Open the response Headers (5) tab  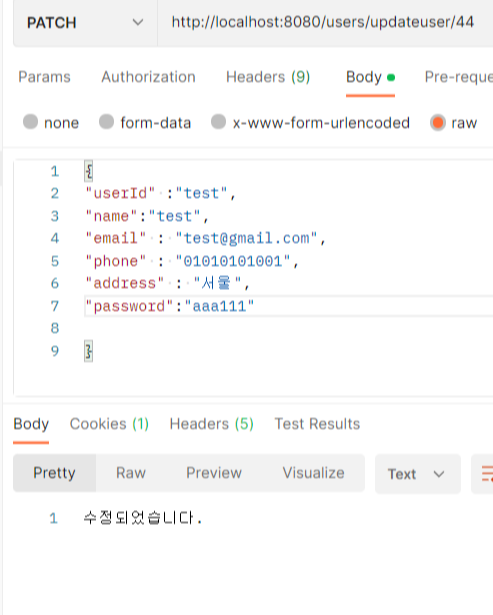click(x=211, y=424)
